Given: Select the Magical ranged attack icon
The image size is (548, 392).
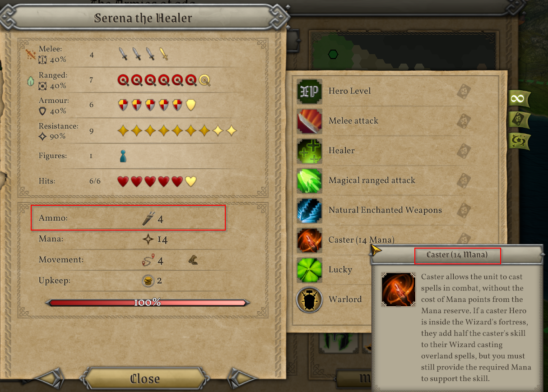Looking at the screenshot, I should (x=309, y=180).
